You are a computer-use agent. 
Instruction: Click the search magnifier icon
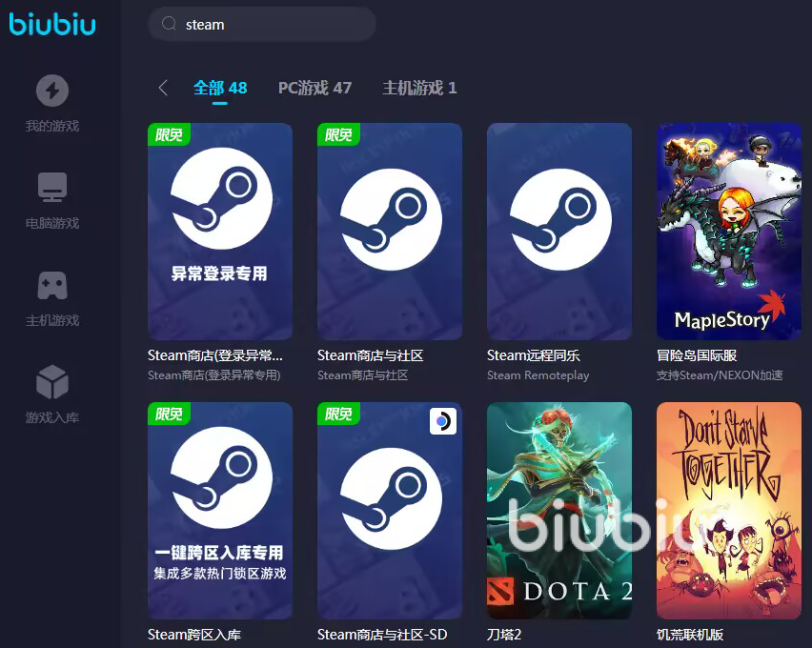169,24
